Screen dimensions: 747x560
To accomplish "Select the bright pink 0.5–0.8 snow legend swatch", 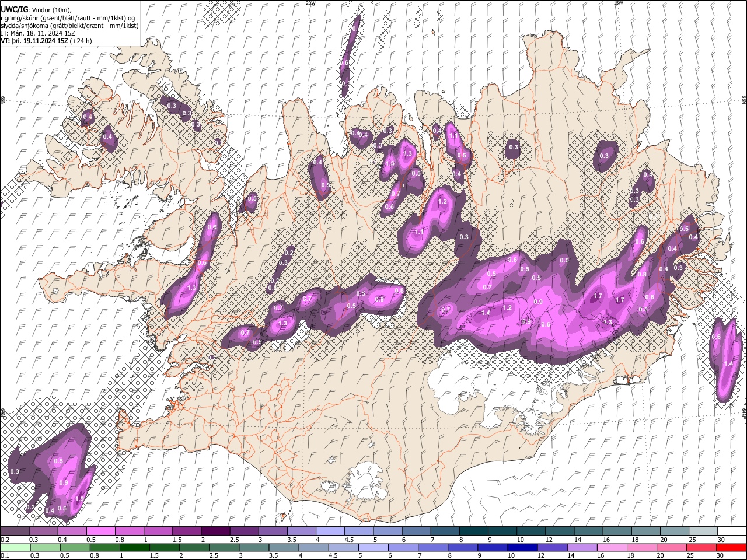I will 100,531.
